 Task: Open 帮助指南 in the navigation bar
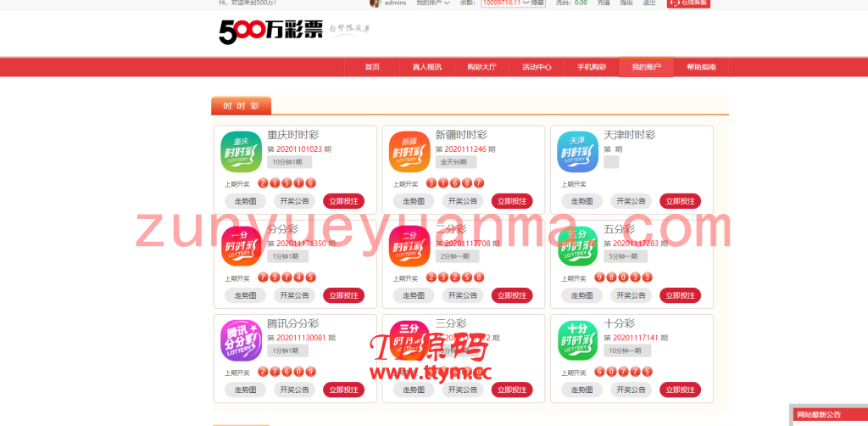click(701, 67)
